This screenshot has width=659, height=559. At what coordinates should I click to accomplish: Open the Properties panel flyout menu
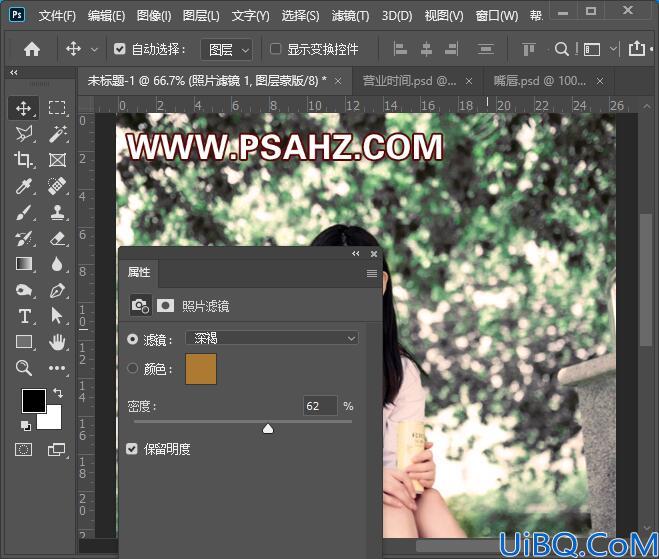click(x=372, y=274)
